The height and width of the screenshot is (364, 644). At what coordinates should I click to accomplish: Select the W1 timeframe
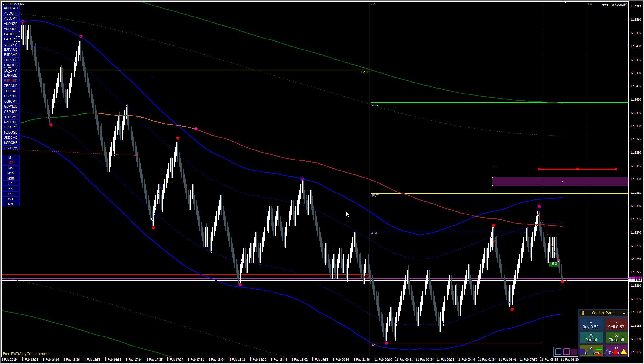pos(11,199)
